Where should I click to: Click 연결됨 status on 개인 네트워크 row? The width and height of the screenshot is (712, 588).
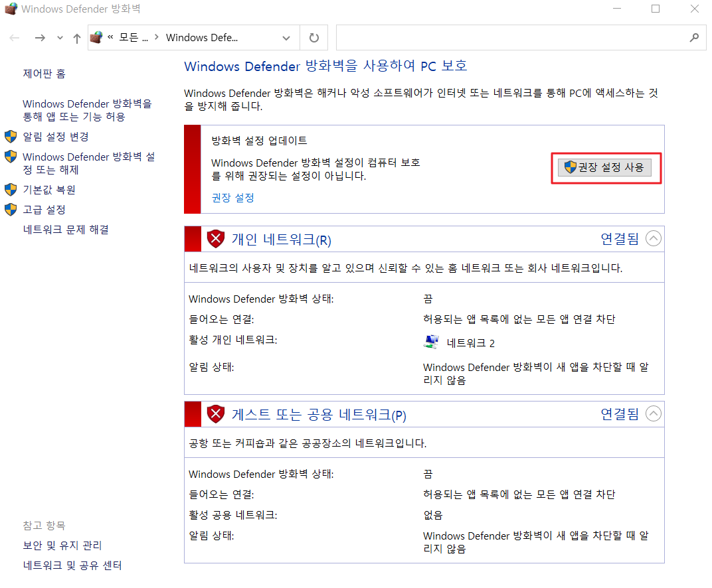(620, 239)
